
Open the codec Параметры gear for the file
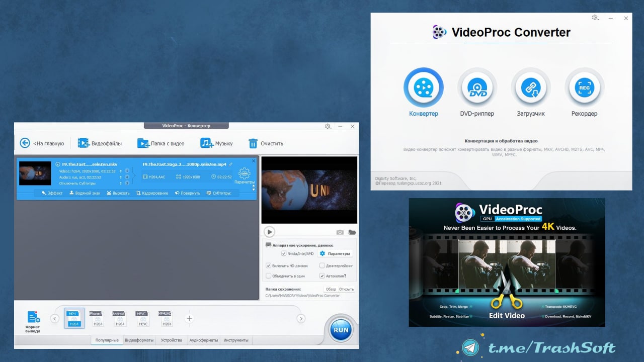click(x=244, y=176)
